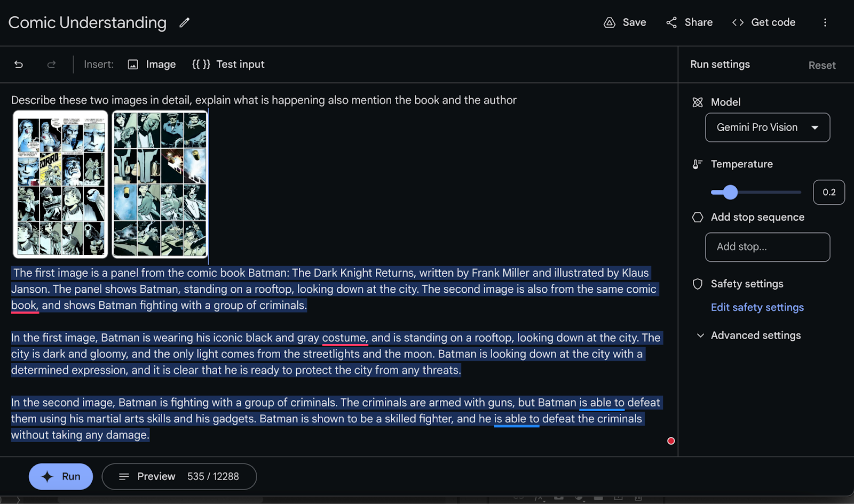Click the temperature value field 0.2

[x=828, y=192]
